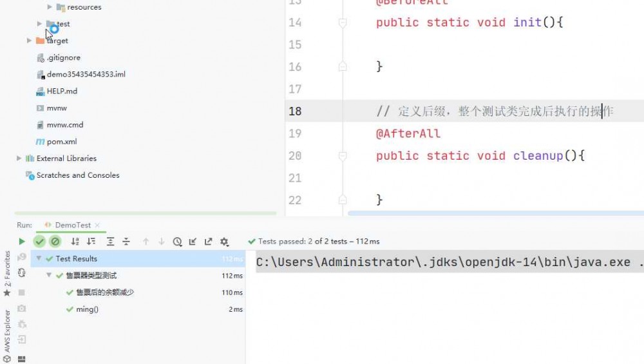Select Test Results root row
The width and height of the screenshot is (644, 364).
coord(138,259)
